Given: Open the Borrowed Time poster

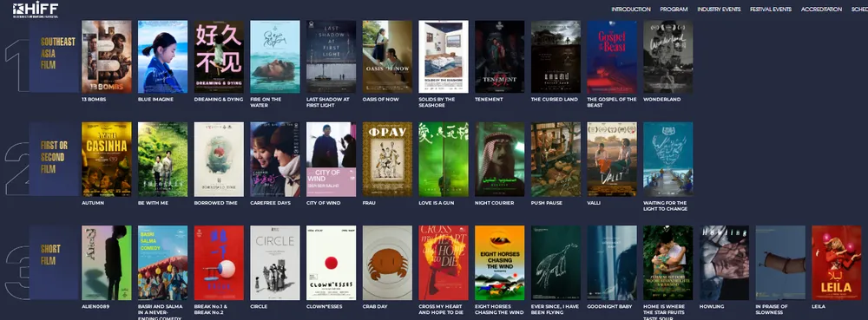Looking at the screenshot, I should [x=220, y=160].
